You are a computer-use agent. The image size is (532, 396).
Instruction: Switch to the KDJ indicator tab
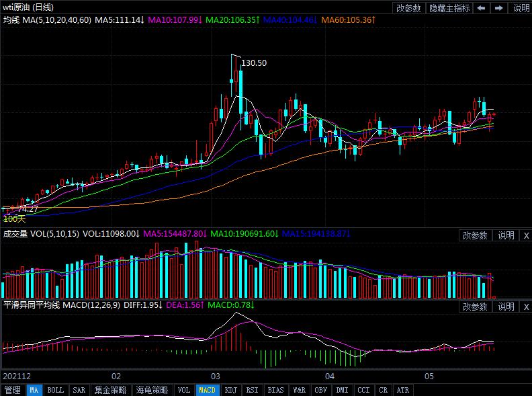coord(230,390)
